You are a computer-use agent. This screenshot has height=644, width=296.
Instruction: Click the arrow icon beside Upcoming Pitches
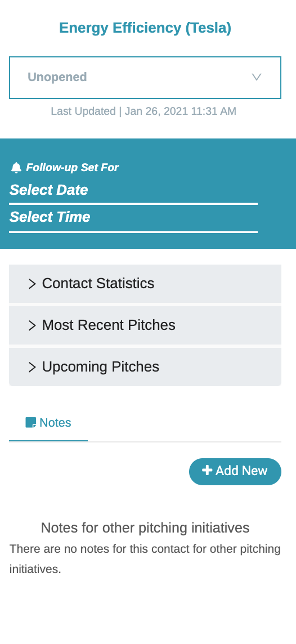pyautogui.click(x=32, y=367)
